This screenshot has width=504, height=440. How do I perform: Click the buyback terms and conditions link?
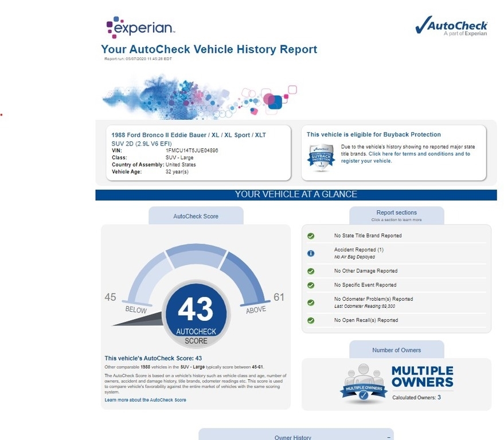(x=419, y=154)
